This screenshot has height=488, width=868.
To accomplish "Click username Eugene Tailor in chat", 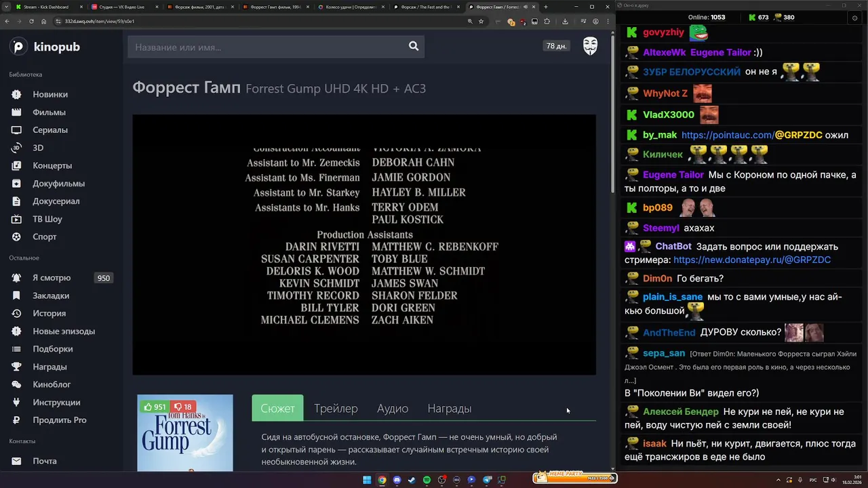I will point(673,175).
